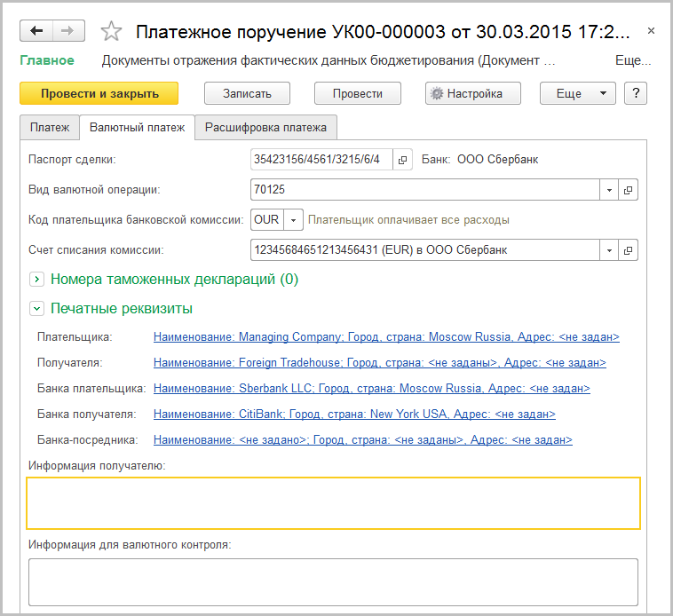The width and height of the screenshot is (673, 616).
Task: Click the question mark help button
Action: [x=634, y=93]
